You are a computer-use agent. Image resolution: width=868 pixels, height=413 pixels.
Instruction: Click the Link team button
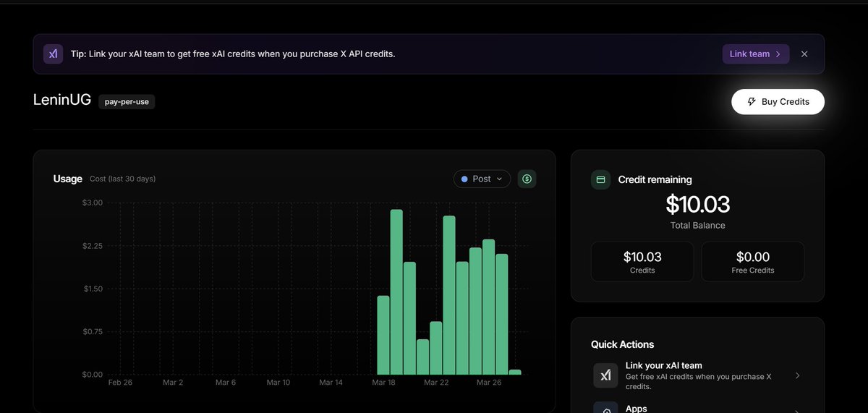pos(756,54)
